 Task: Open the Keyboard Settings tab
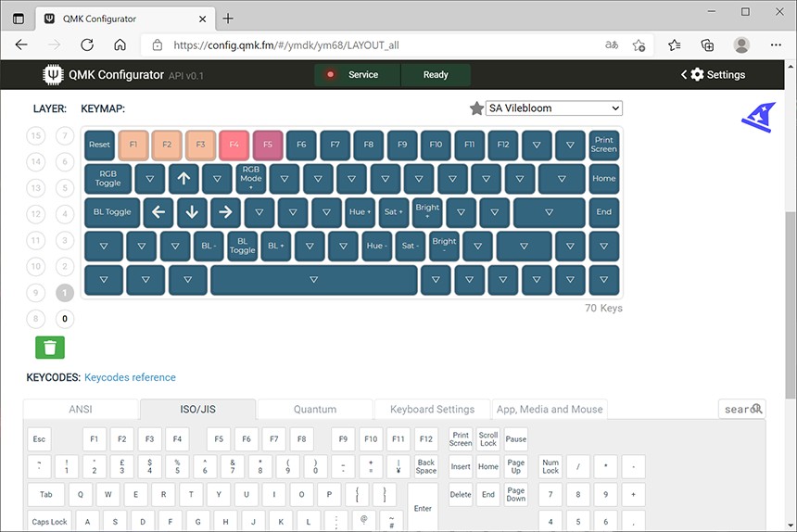pos(432,409)
